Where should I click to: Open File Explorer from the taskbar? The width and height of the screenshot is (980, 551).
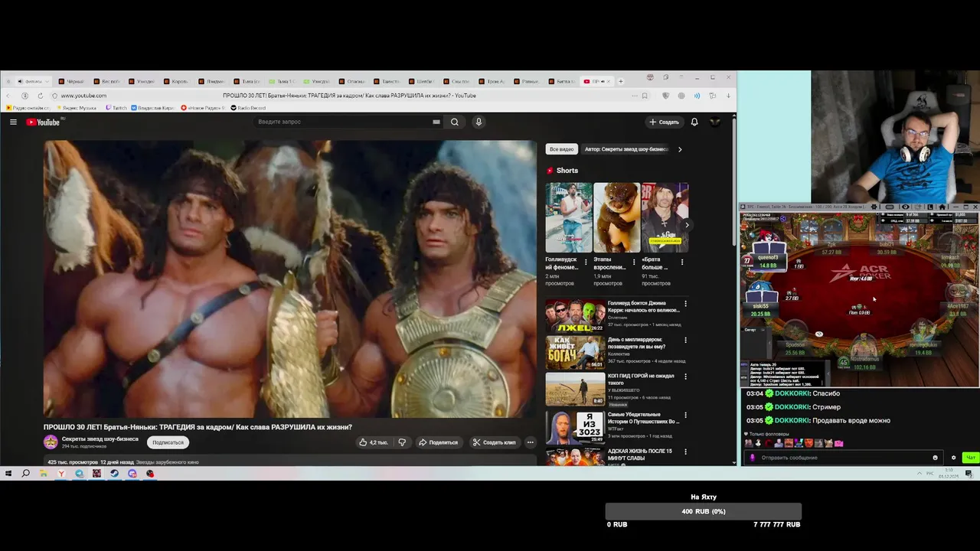point(44,474)
